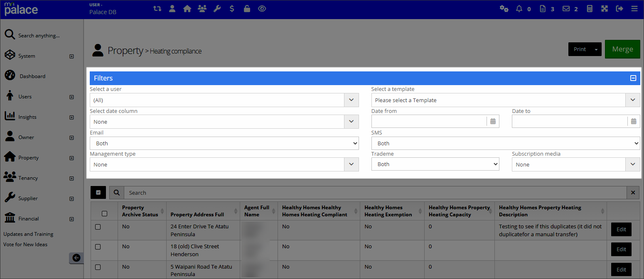Click the Date to input field
This screenshot has height=279, width=644.
pyautogui.click(x=570, y=121)
